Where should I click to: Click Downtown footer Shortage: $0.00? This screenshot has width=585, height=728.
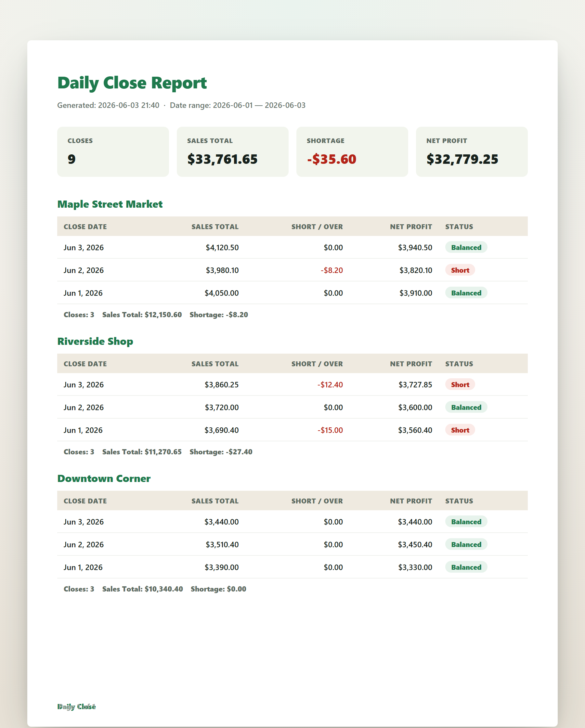218,589
